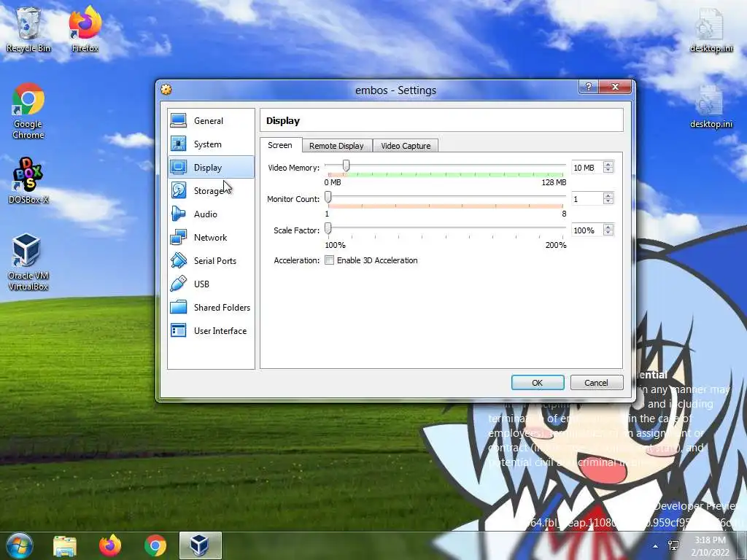Viewport: 747px width, 560px height.
Task: Click Cancel to discard settings
Action: (597, 382)
